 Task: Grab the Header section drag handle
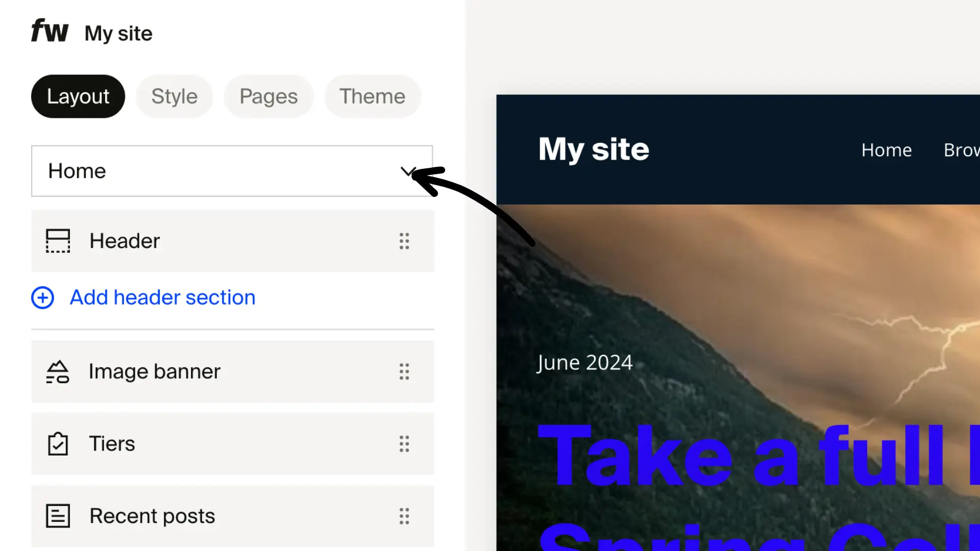pos(404,241)
